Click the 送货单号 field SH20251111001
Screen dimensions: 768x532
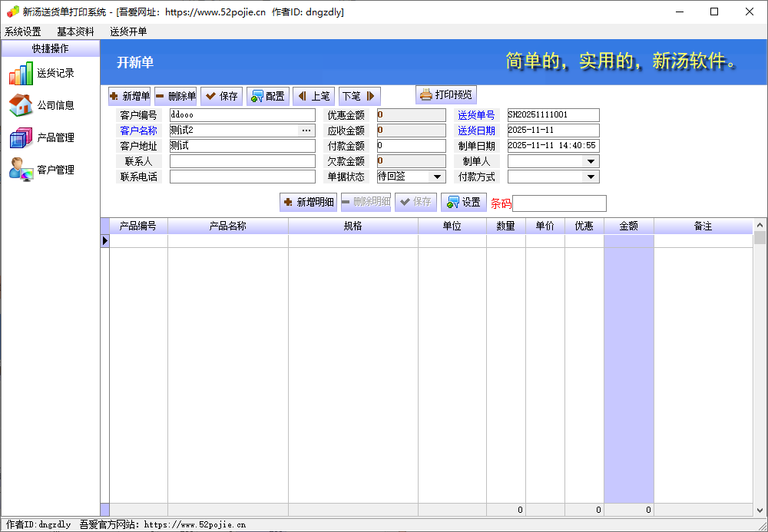pyautogui.click(x=554, y=115)
